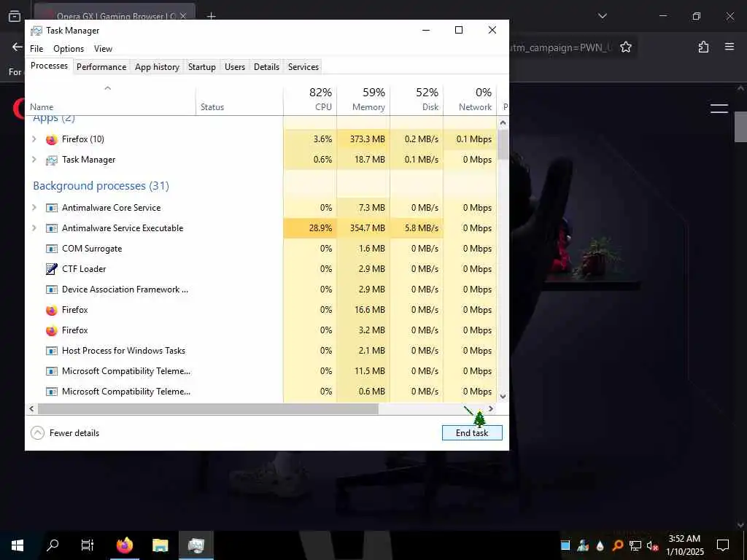747x560 pixels.
Task: Open the browser tab list dropdown
Action: [602, 16]
